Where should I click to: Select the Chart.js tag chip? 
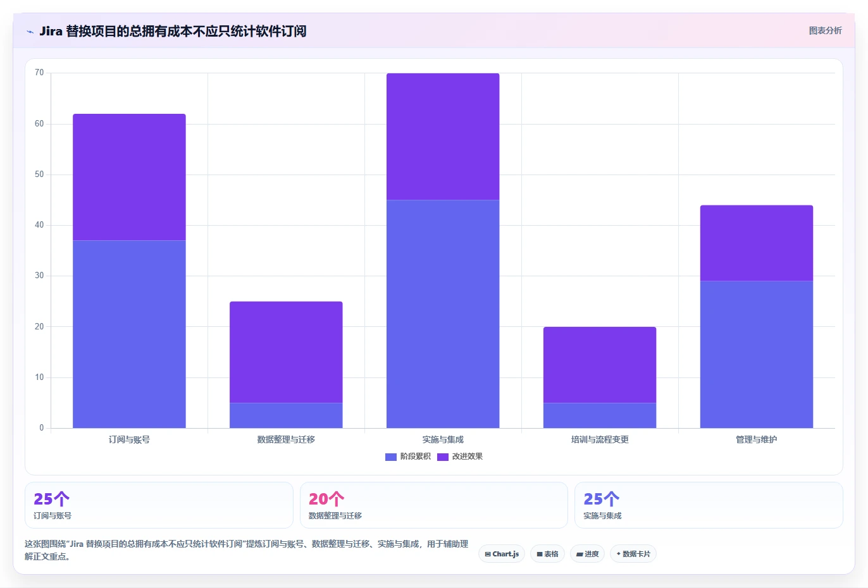[502, 554]
